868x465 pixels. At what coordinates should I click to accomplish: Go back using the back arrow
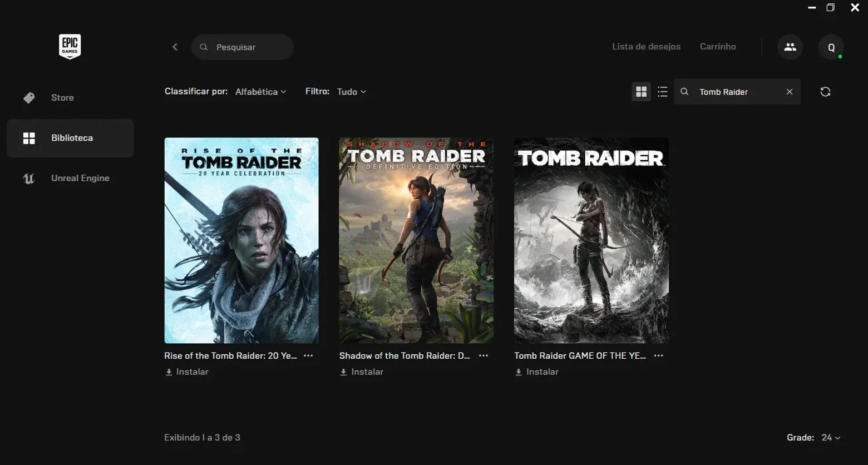coord(175,47)
